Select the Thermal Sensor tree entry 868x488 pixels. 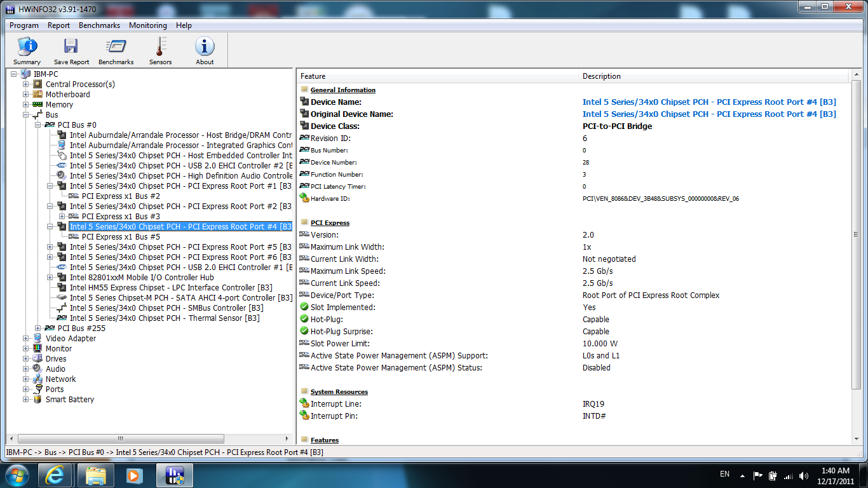coord(165,318)
